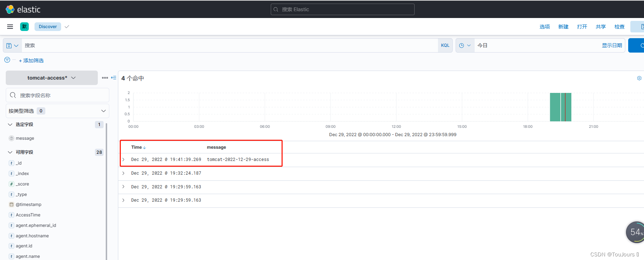Viewport: 644px width, 260px height.
Task: Open the hamburger navigation menu
Action: click(10, 27)
